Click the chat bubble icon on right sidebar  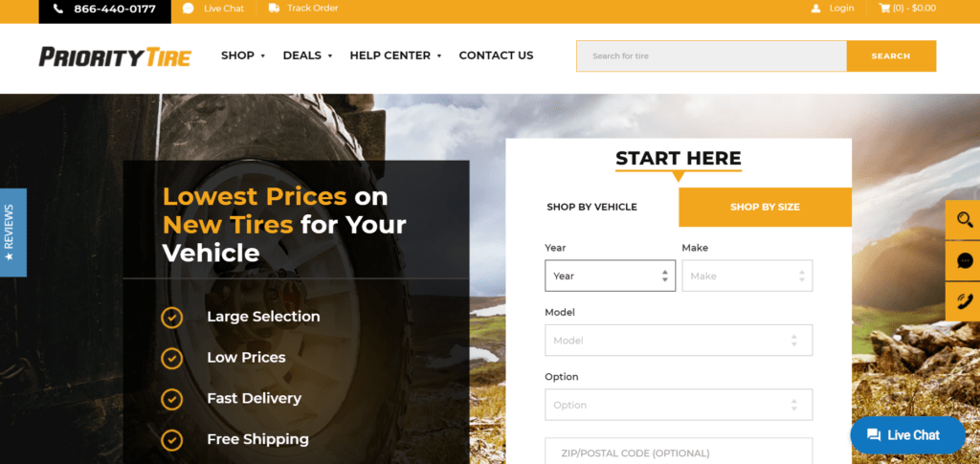click(x=965, y=261)
